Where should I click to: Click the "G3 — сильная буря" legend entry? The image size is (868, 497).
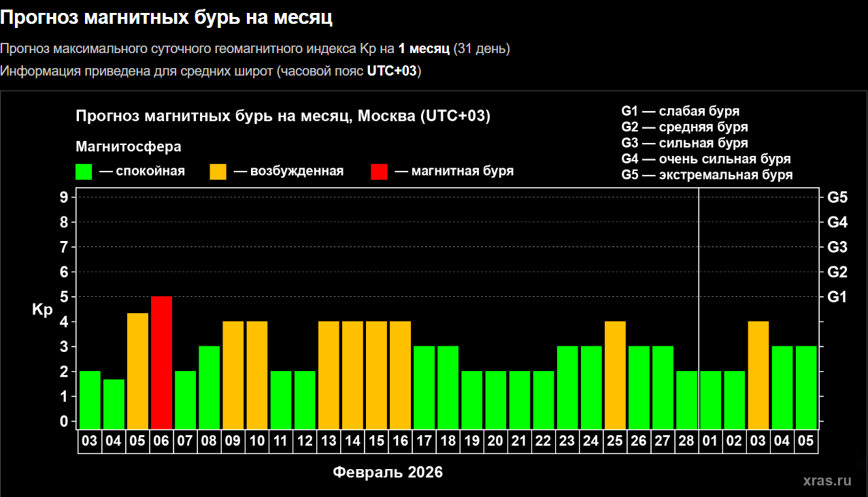[x=684, y=143]
